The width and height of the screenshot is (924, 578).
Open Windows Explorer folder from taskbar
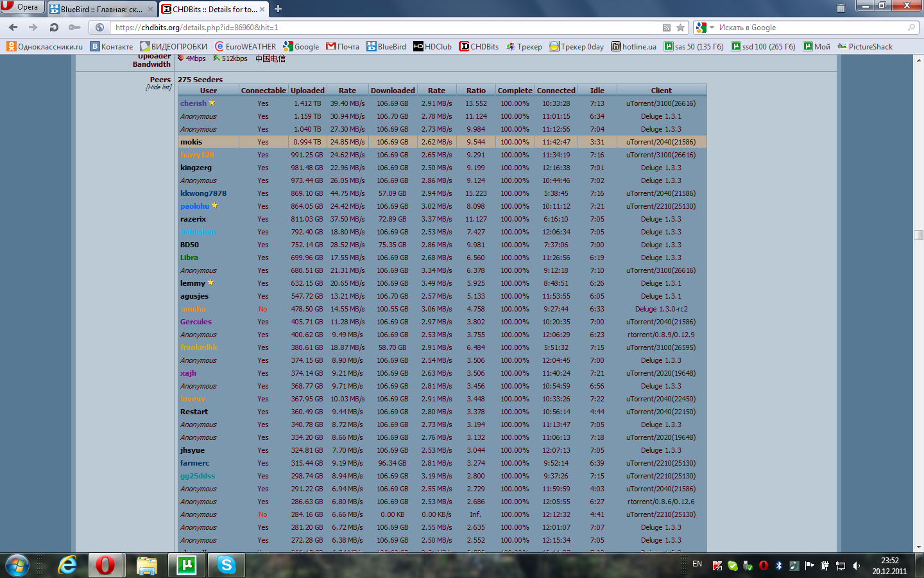146,565
